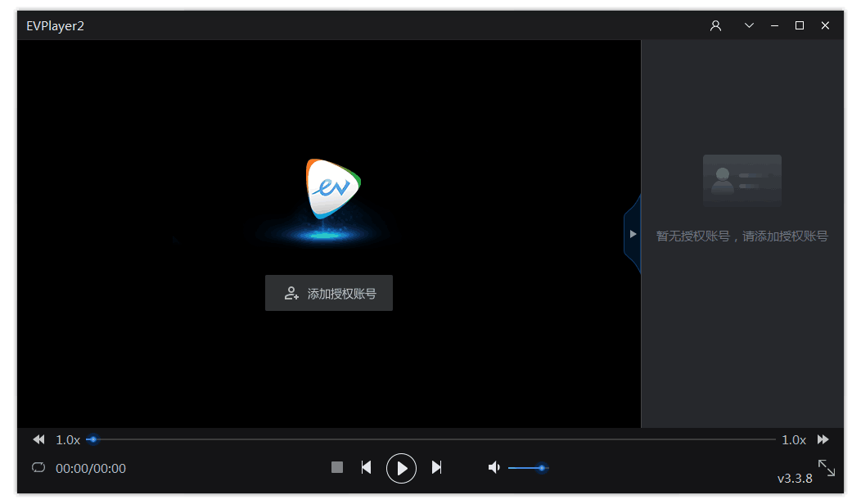Skip to the previous video

click(366, 467)
